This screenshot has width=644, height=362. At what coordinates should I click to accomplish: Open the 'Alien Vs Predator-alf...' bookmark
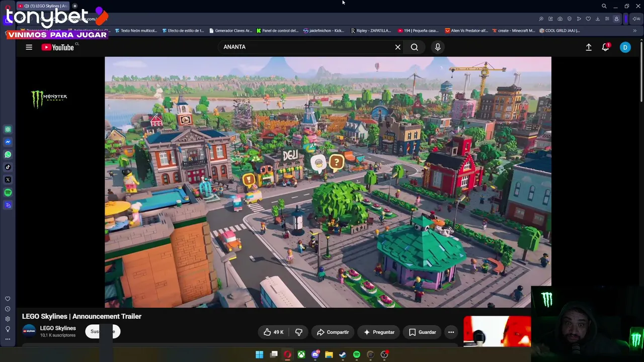click(x=466, y=31)
